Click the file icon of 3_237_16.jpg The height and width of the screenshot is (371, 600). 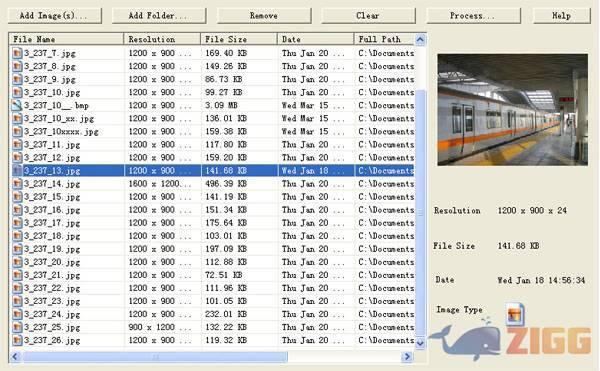click(17, 210)
